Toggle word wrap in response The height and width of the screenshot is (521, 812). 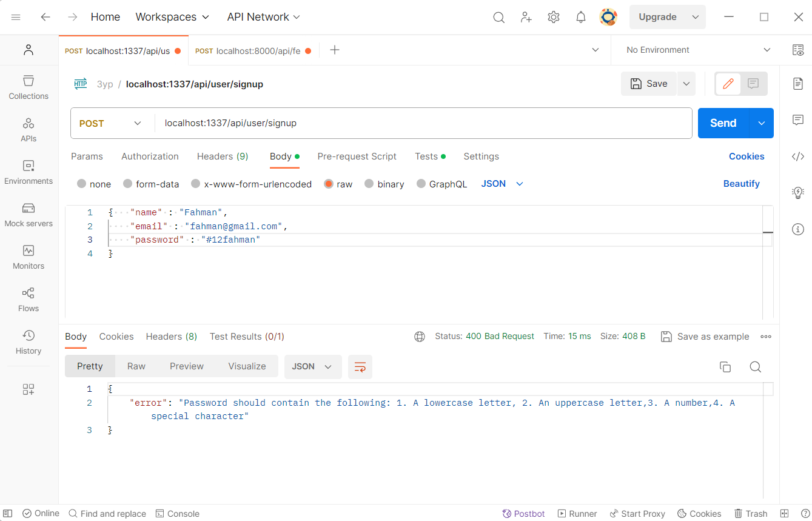[x=360, y=366]
